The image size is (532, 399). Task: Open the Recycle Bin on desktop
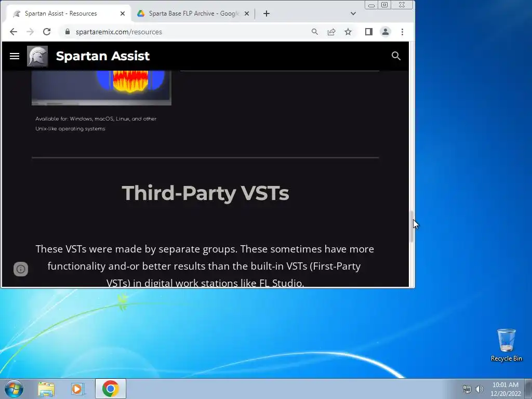pos(506,345)
